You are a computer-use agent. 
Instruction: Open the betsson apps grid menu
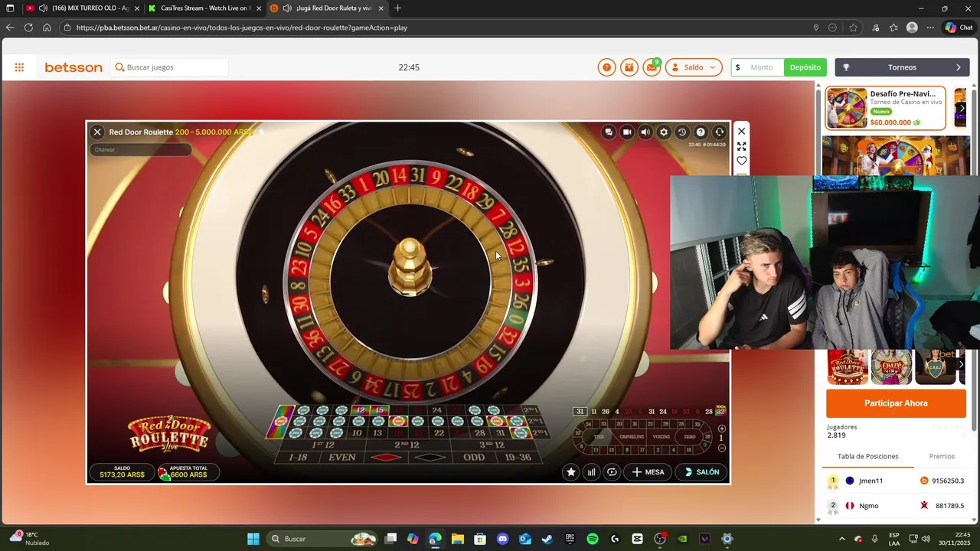tap(19, 67)
